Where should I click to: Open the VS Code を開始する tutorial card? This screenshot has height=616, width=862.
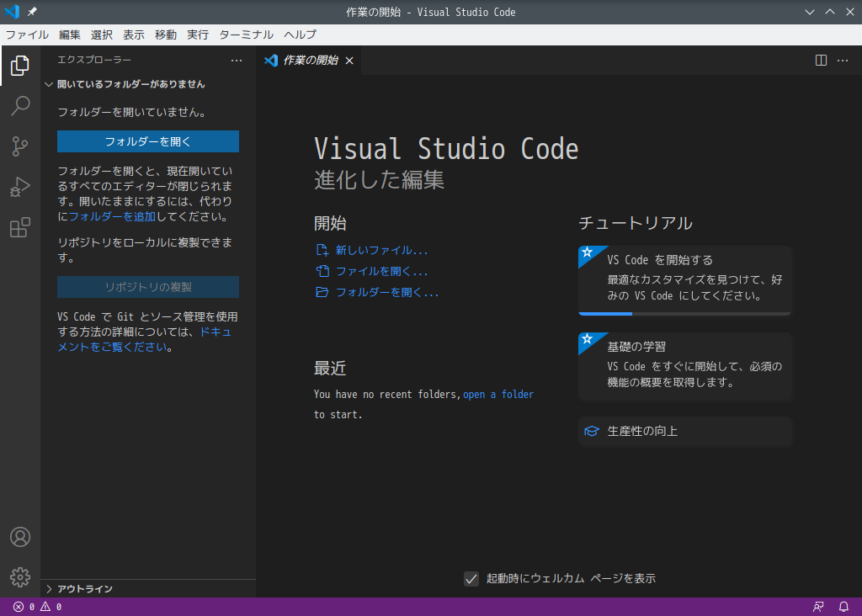684,280
